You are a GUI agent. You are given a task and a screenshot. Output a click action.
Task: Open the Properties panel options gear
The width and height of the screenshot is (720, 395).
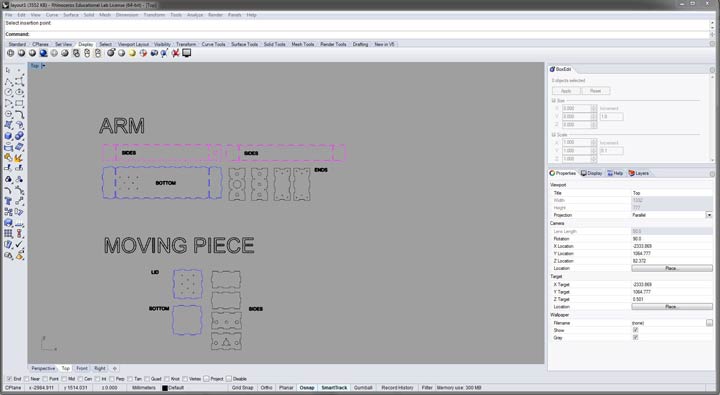tap(712, 174)
